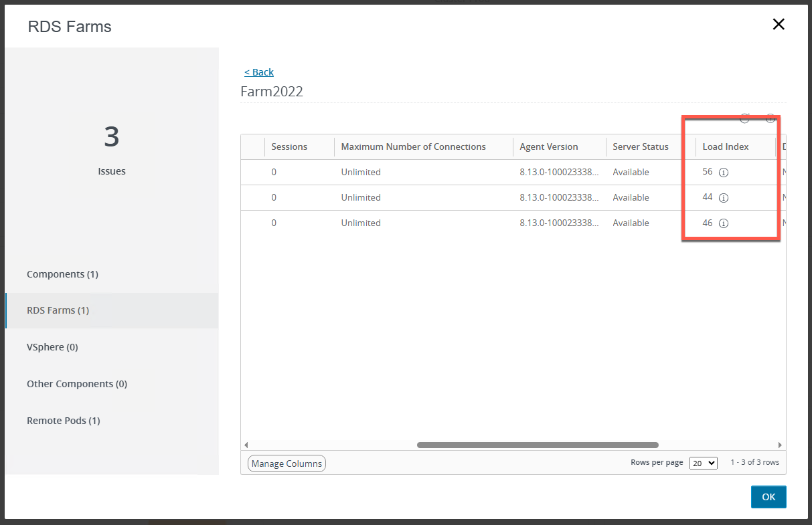Click Sessions value 0 in Load Index 56 row
Viewport: 812px width, 525px height.
pos(274,172)
